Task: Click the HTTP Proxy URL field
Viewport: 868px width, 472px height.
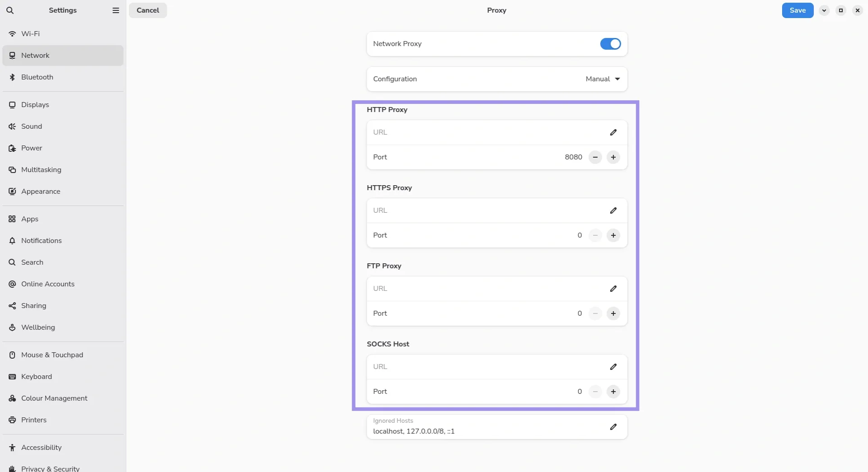Action: click(x=497, y=132)
